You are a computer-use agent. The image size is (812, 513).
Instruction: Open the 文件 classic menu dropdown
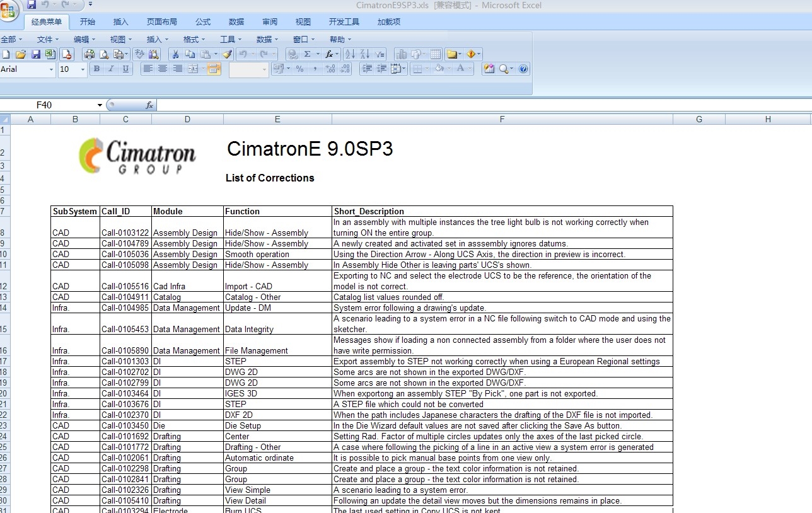point(47,39)
